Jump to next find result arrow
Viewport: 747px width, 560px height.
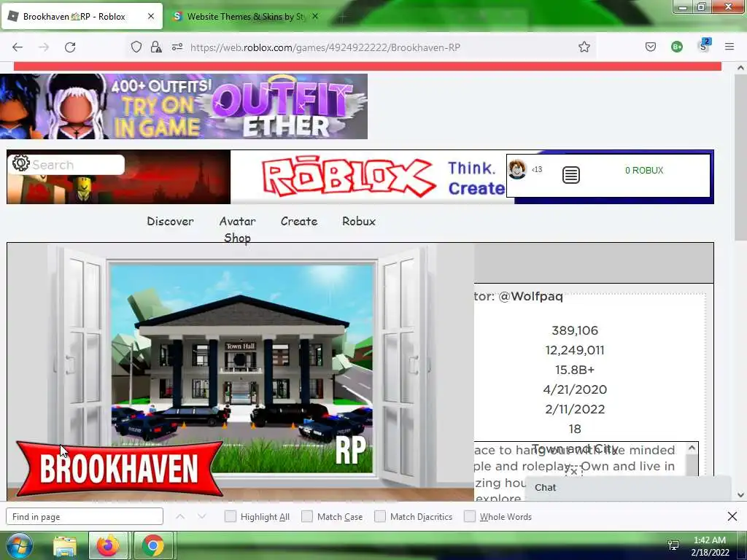pyautogui.click(x=202, y=517)
